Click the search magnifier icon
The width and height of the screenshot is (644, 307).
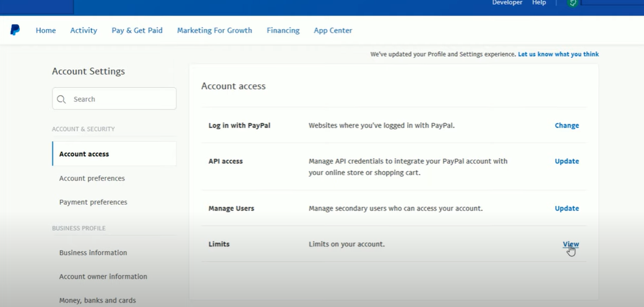point(62,99)
